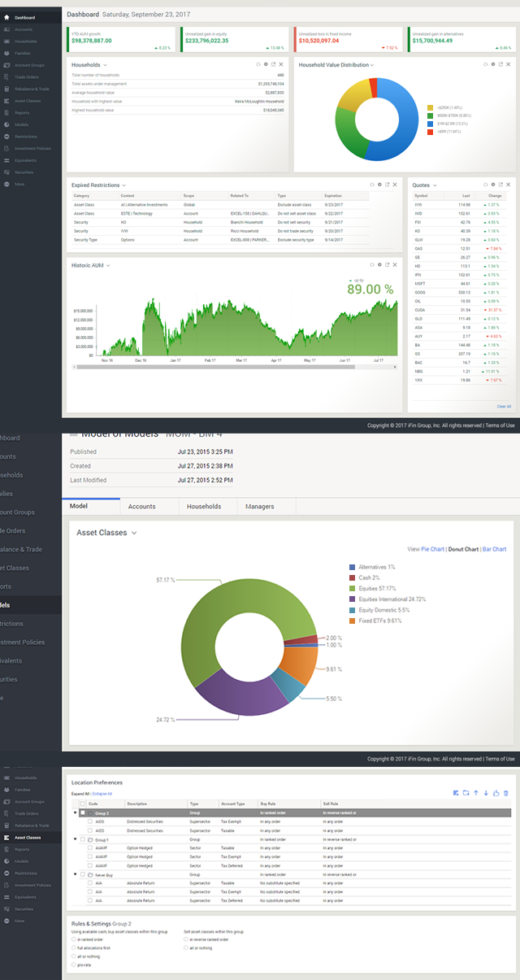
Task: Click the yellow <$250K legend swatch
Action: (430, 107)
